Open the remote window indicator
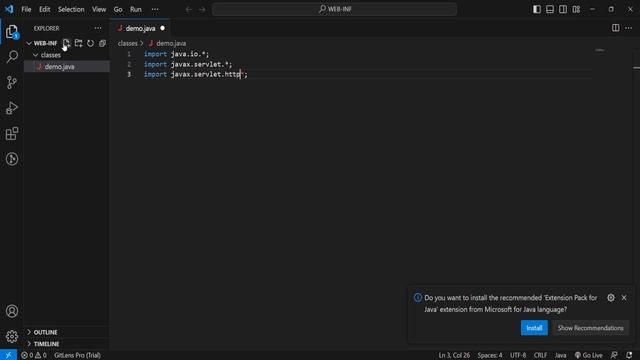The width and height of the screenshot is (640, 360). tap(8, 355)
